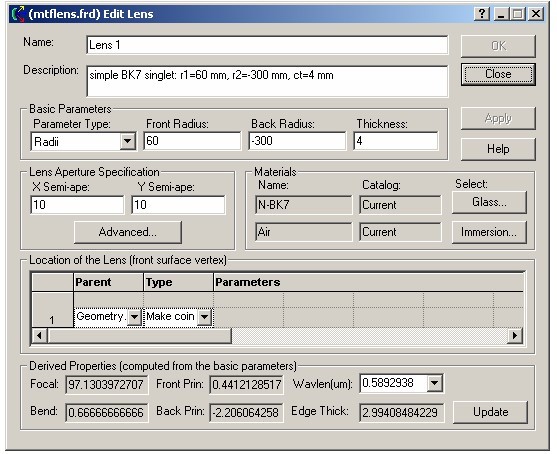This screenshot has width=557, height=454.
Task: Select the Thickness input field
Action: (x=396, y=141)
